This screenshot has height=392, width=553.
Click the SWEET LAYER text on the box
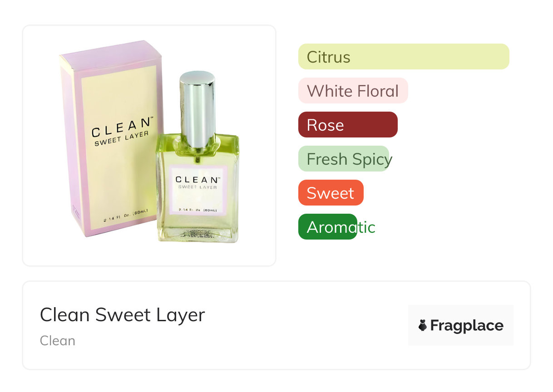pyautogui.click(x=121, y=138)
